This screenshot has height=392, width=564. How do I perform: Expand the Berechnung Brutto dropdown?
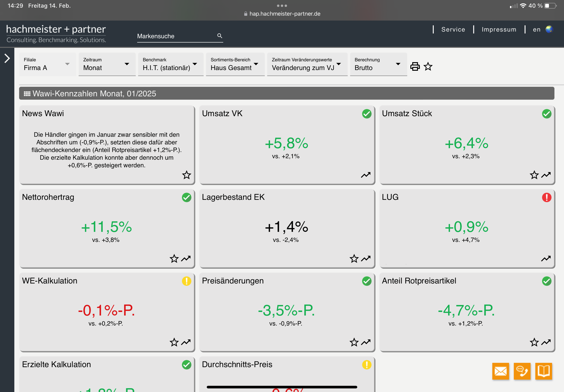click(x=378, y=64)
